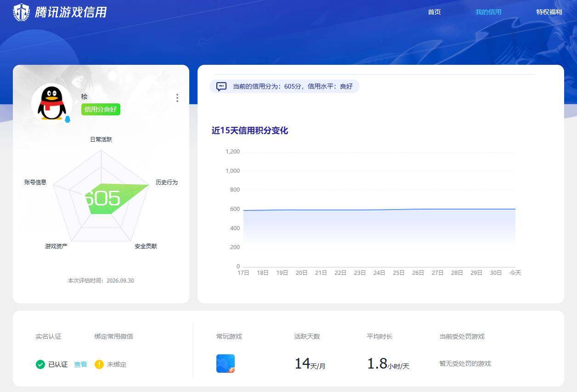Click the 25日 label on the chart axis

(399, 273)
